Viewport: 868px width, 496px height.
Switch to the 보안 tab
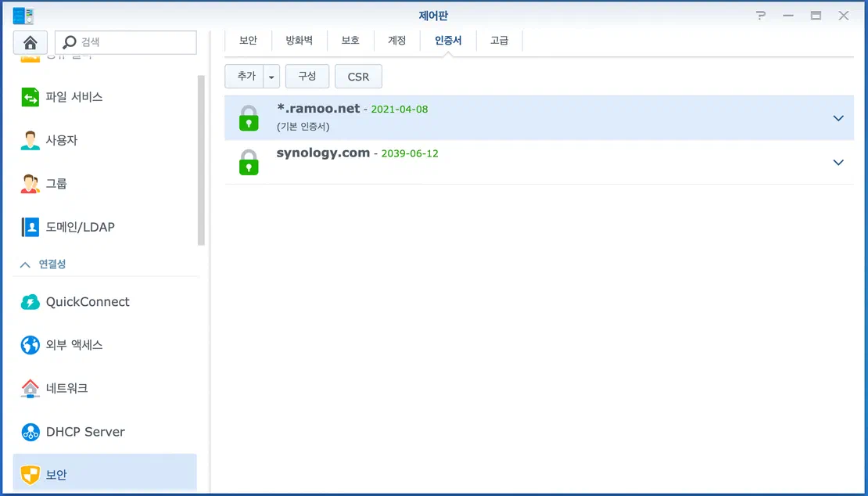pyautogui.click(x=248, y=41)
